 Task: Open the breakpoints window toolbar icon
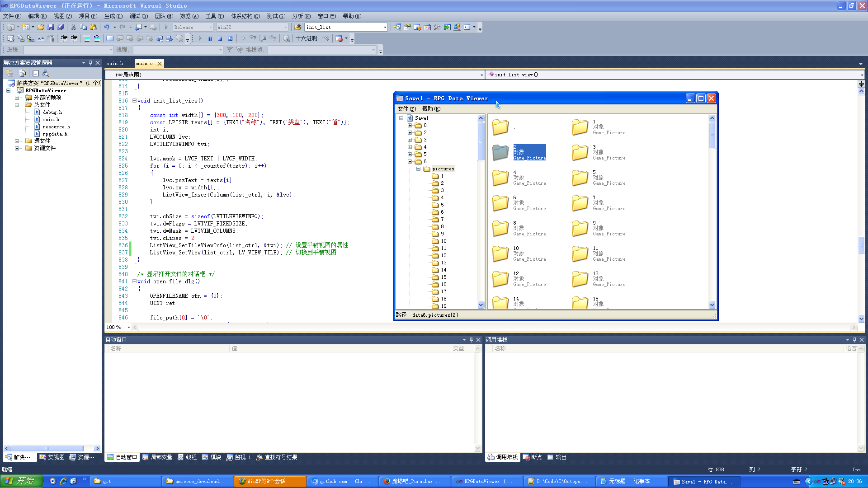pyautogui.click(x=339, y=38)
